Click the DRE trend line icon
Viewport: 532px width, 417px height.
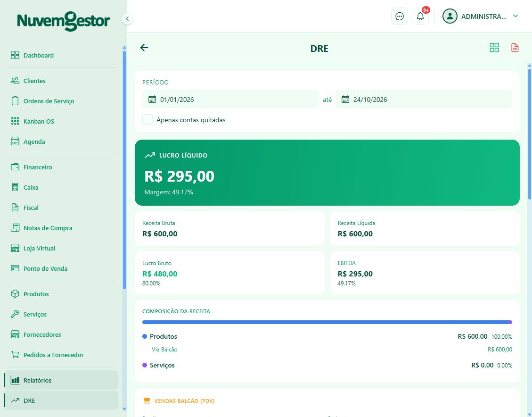coord(15,400)
